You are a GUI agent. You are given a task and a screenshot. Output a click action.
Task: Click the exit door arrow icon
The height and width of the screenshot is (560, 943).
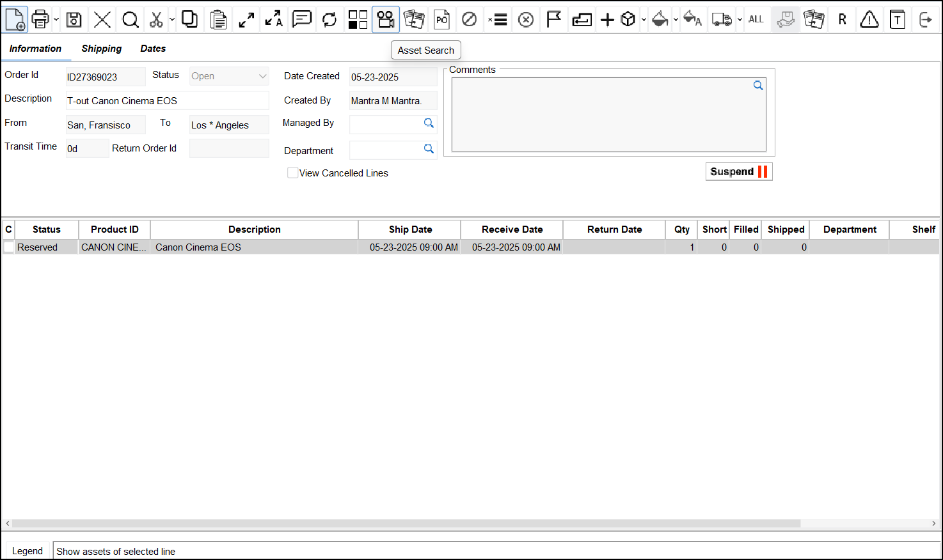tap(925, 20)
